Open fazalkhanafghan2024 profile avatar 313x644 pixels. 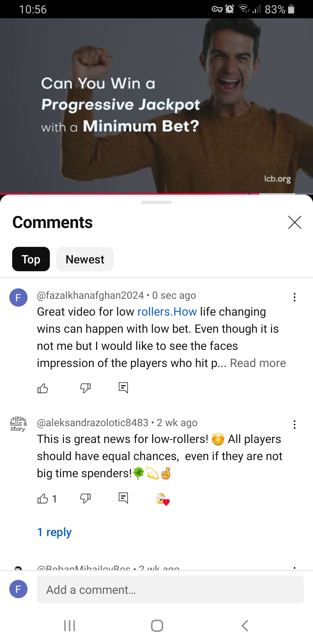[x=18, y=297]
